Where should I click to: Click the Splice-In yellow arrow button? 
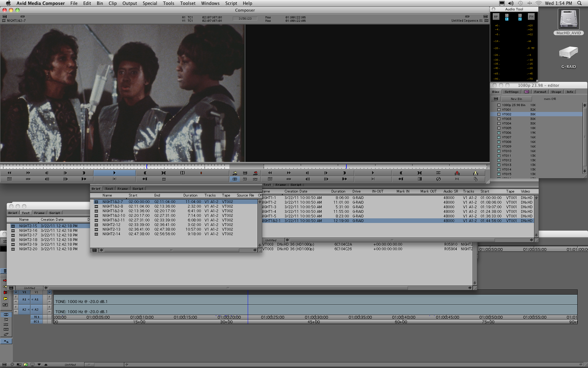coord(235,173)
